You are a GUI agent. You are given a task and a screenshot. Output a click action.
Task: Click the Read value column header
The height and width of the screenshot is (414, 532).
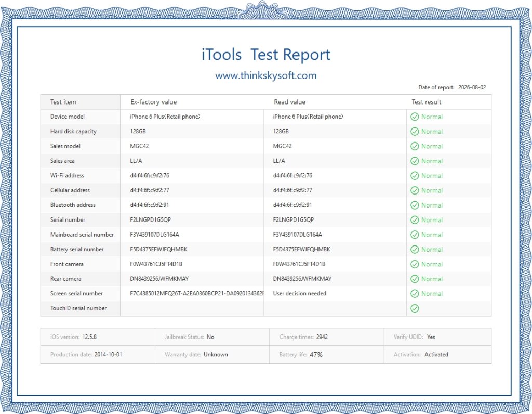click(289, 102)
